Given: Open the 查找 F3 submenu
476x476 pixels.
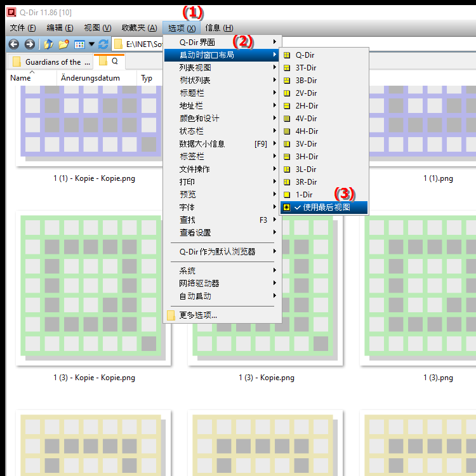Looking at the screenshot, I should point(223,220).
